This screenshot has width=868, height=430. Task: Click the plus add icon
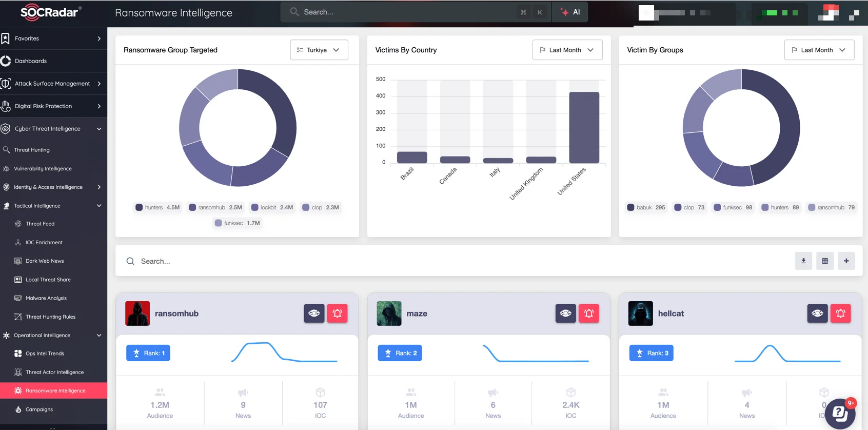tap(846, 261)
